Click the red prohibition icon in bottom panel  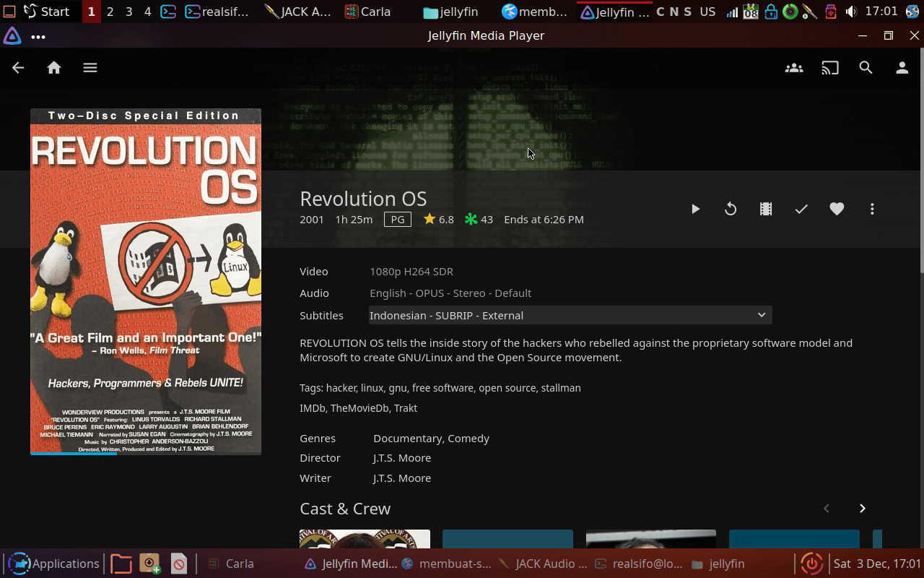point(179,564)
